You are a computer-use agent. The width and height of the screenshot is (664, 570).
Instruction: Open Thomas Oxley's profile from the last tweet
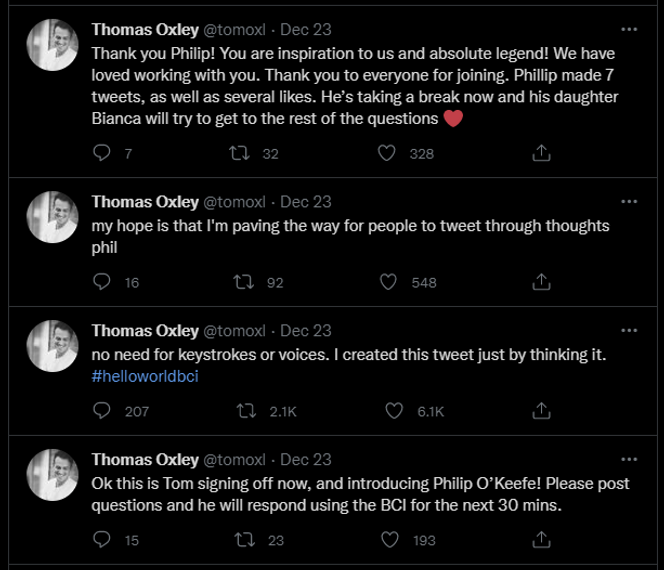tap(145, 459)
